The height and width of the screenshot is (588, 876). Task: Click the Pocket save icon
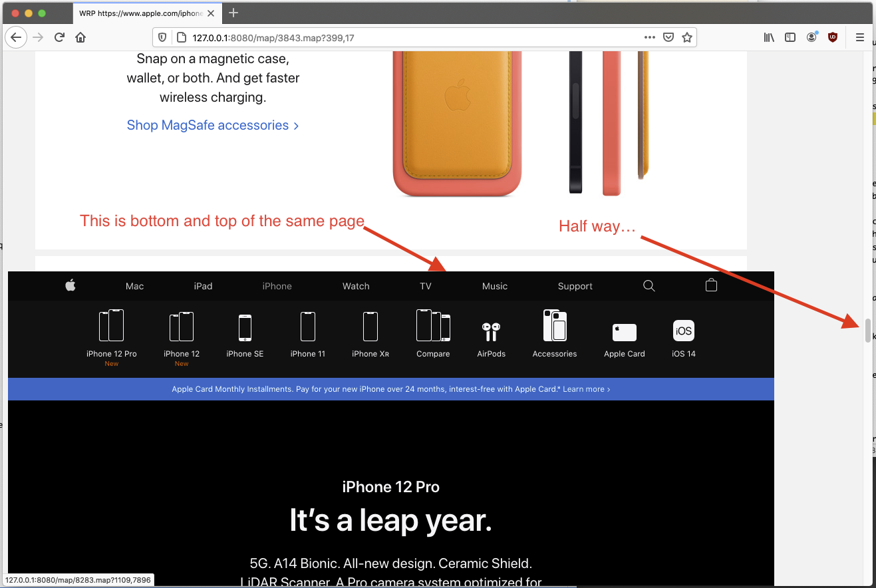click(669, 38)
